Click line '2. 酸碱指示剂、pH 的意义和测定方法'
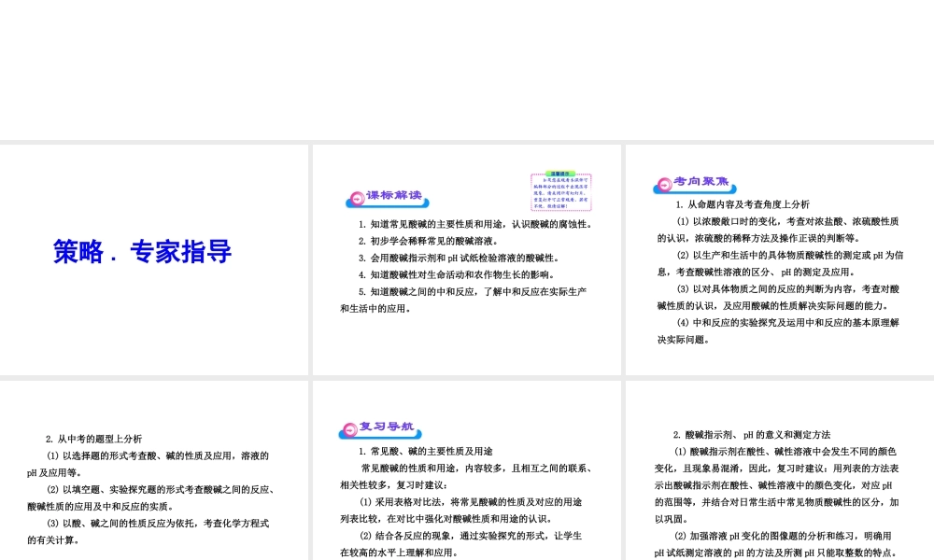 pos(752,434)
